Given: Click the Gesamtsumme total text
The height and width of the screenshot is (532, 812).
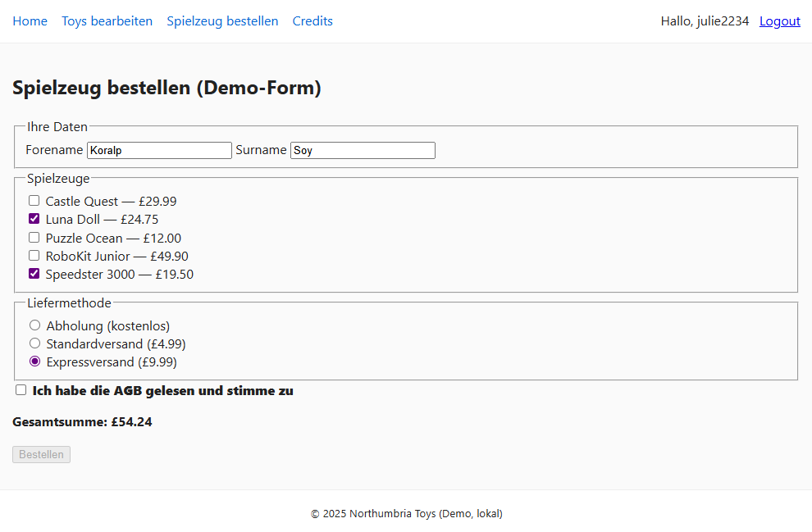Looking at the screenshot, I should click(82, 422).
